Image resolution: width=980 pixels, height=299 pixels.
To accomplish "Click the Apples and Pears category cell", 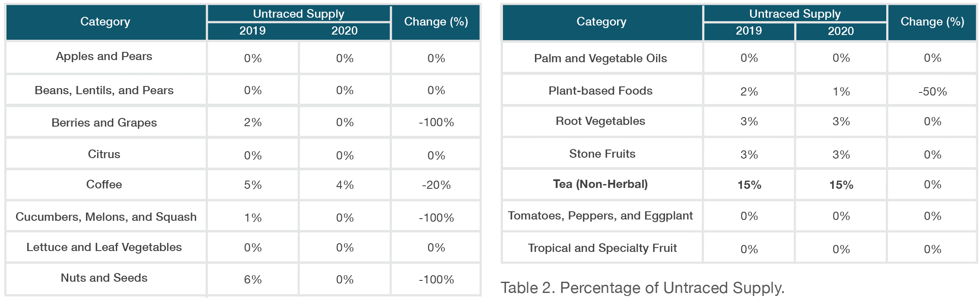I will pos(106,57).
